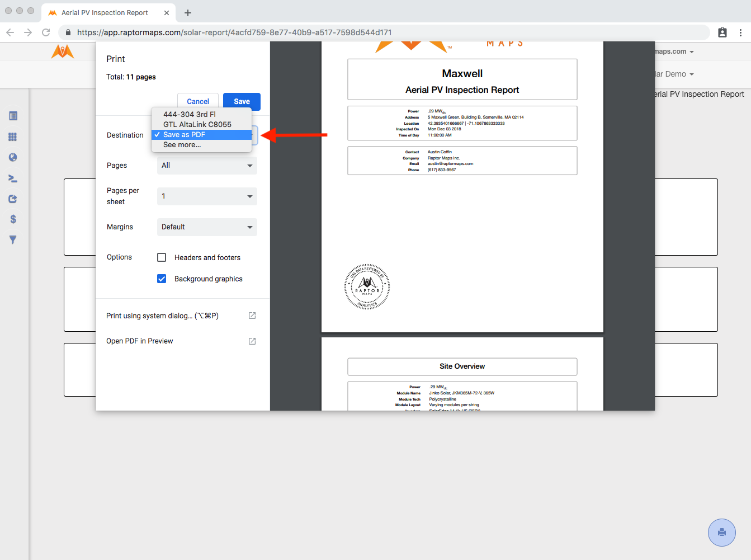This screenshot has height=560, width=751.
Task: Select the 444-304 3rd Fl printer
Action: point(201,114)
